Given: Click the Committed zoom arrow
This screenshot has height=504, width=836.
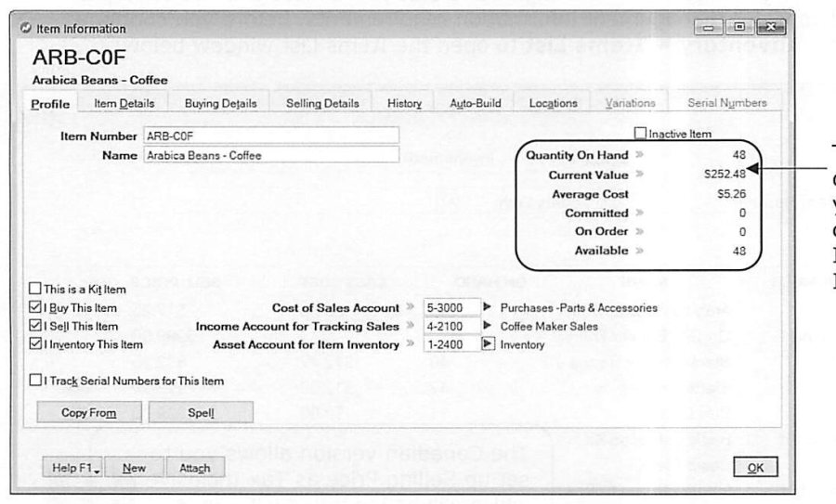Looking at the screenshot, I should click(x=639, y=213).
